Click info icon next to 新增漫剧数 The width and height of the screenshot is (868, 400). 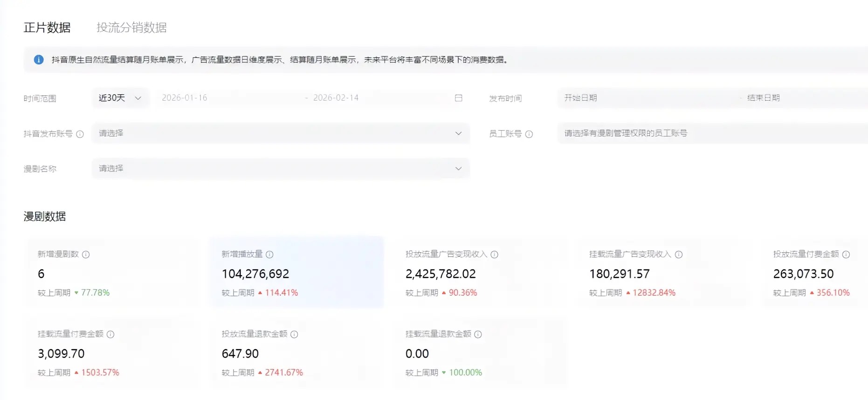coord(86,255)
